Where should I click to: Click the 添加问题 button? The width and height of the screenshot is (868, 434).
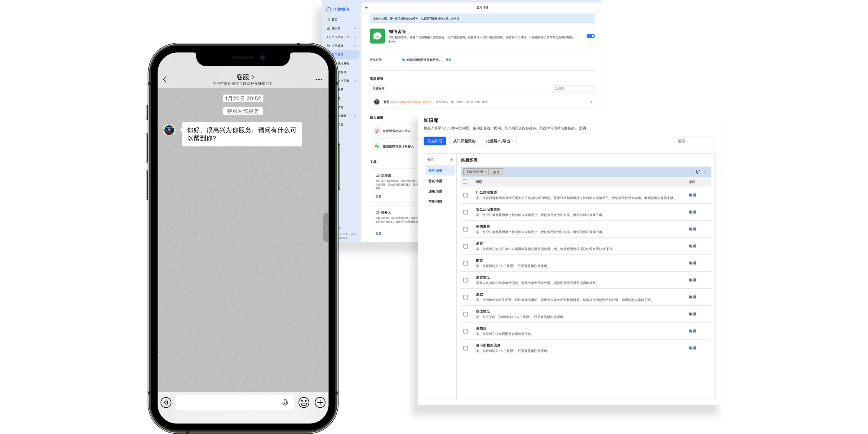click(x=434, y=141)
